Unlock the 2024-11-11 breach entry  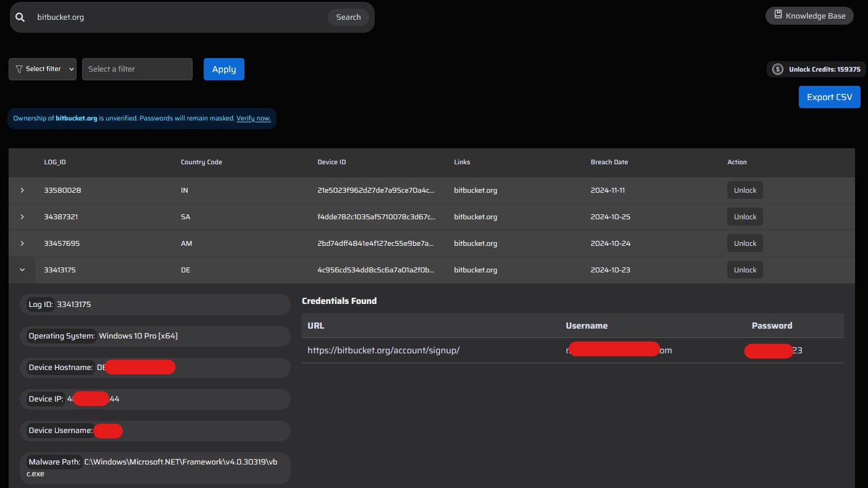click(745, 190)
